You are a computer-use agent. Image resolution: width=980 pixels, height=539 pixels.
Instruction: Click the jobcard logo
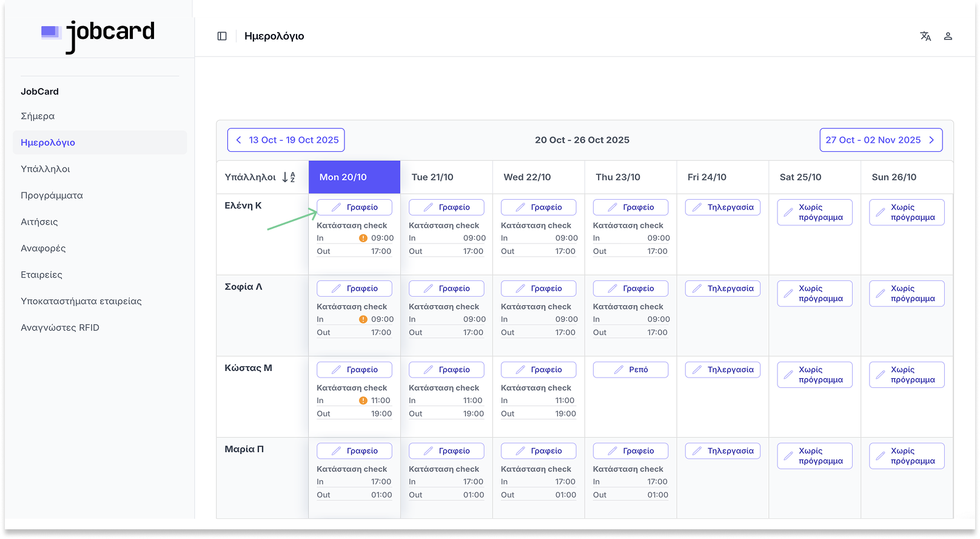click(x=98, y=35)
